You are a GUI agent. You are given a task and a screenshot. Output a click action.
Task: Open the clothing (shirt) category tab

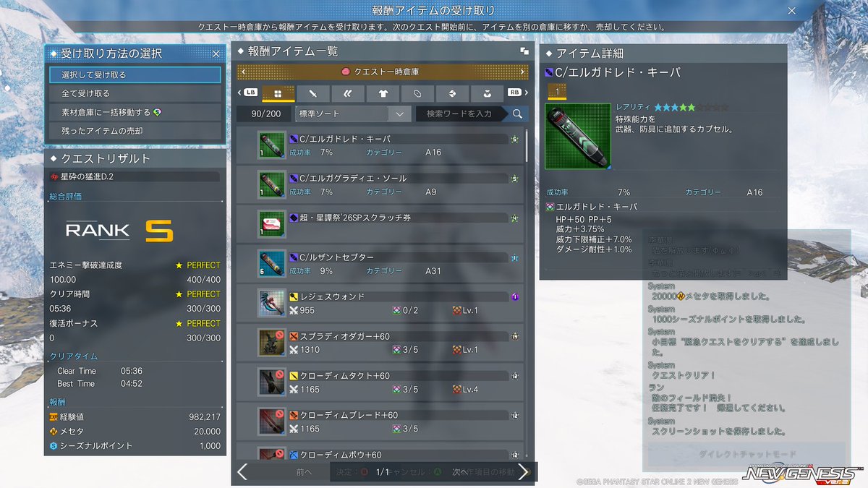(x=383, y=93)
